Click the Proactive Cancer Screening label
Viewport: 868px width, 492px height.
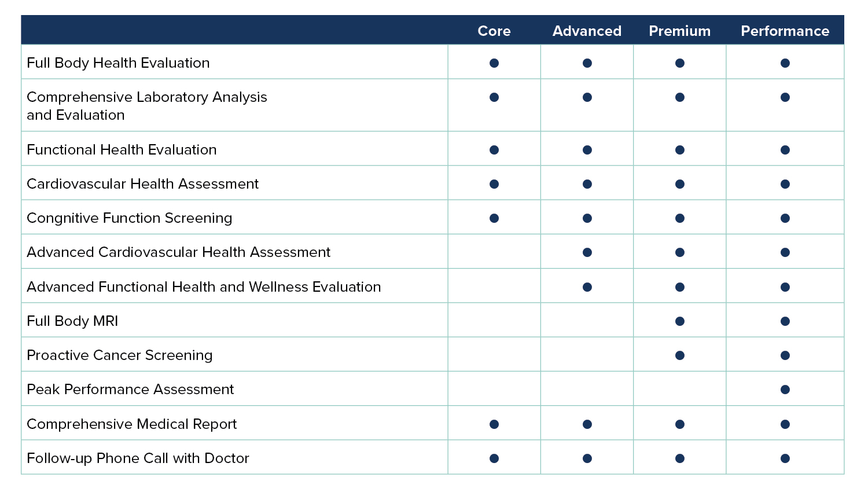120,355
